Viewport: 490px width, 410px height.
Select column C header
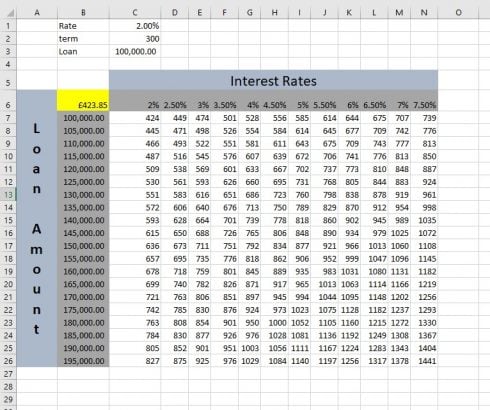135,13
